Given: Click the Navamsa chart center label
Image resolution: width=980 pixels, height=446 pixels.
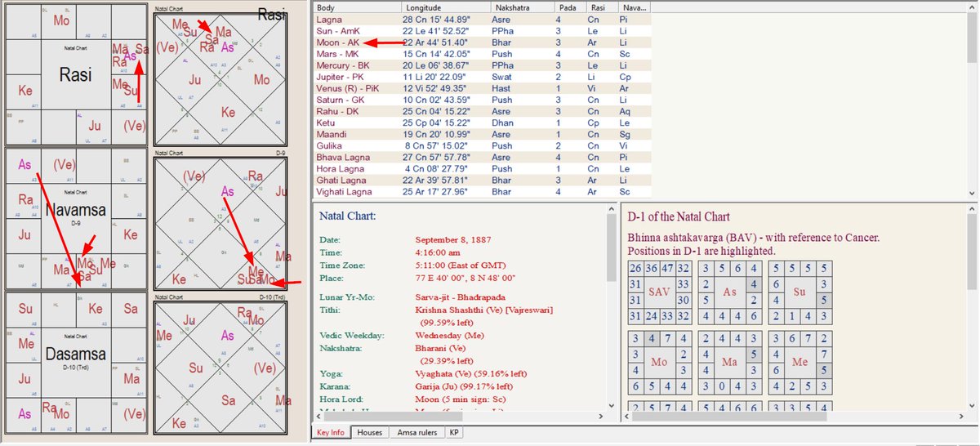Looking at the screenshot, I should (75, 210).
